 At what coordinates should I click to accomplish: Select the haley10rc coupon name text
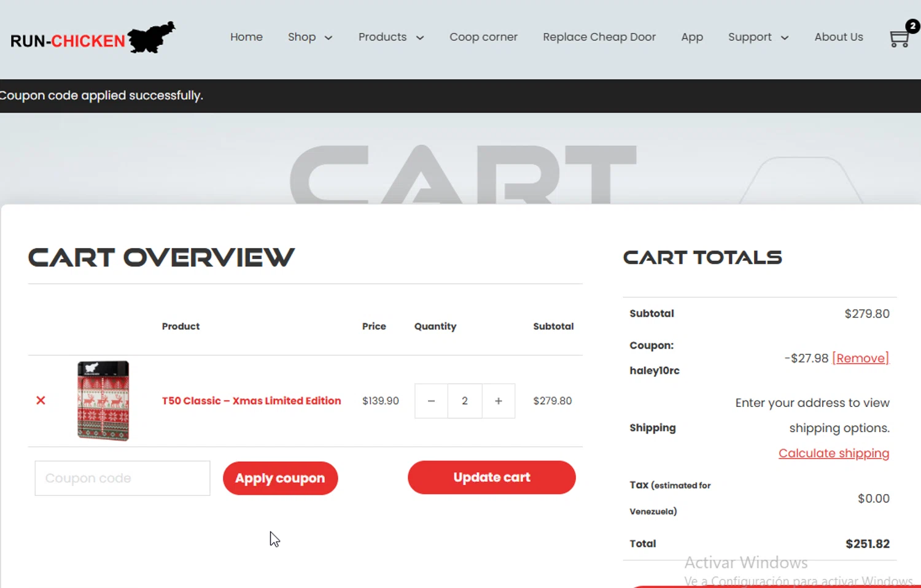coord(655,371)
